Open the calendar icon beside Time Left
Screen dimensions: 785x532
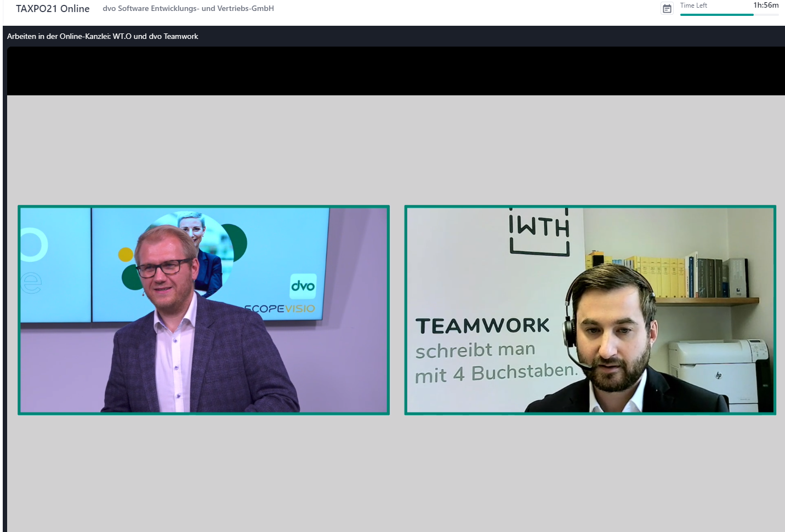pos(667,9)
